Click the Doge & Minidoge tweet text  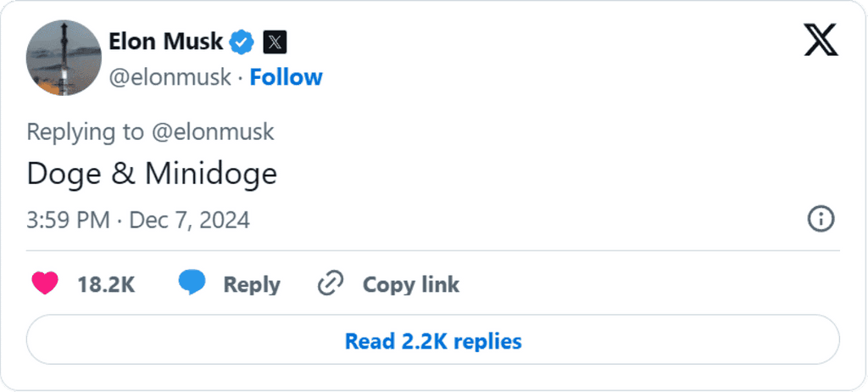point(152,174)
